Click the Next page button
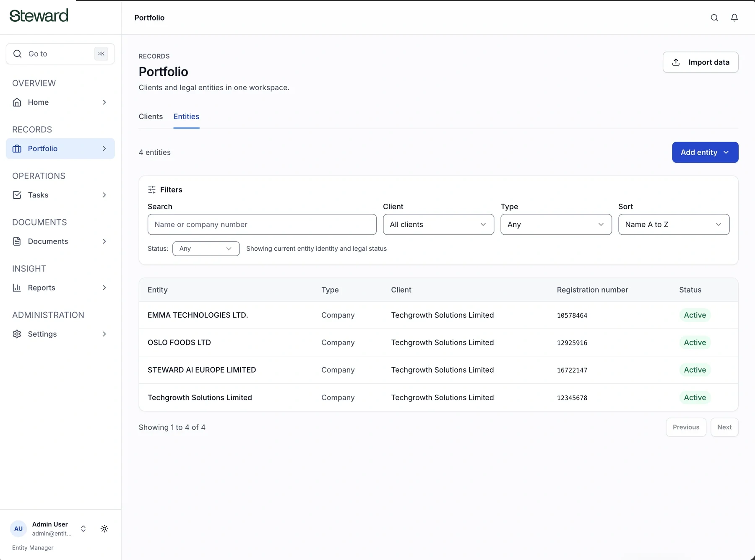 pos(724,427)
